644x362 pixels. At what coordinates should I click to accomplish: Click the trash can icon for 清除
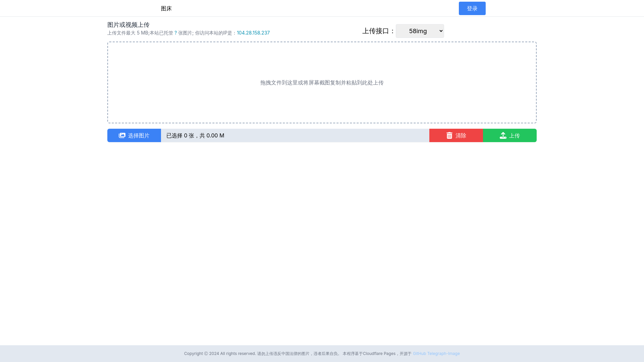click(449, 135)
